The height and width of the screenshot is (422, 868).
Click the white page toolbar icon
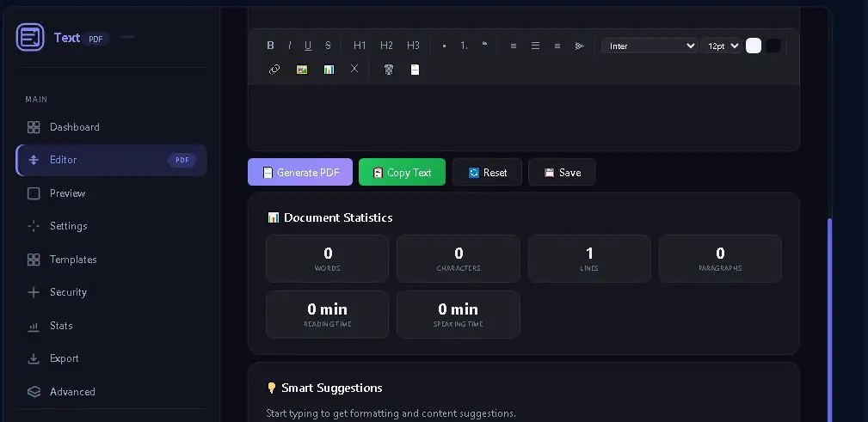(415, 69)
